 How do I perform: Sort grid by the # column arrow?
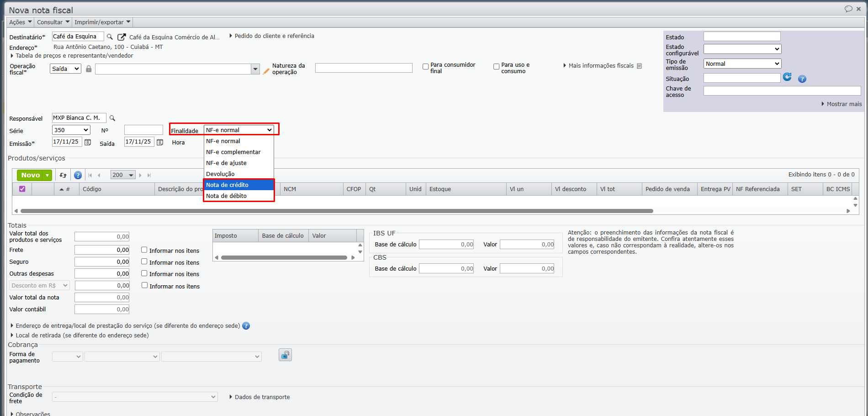coord(62,189)
